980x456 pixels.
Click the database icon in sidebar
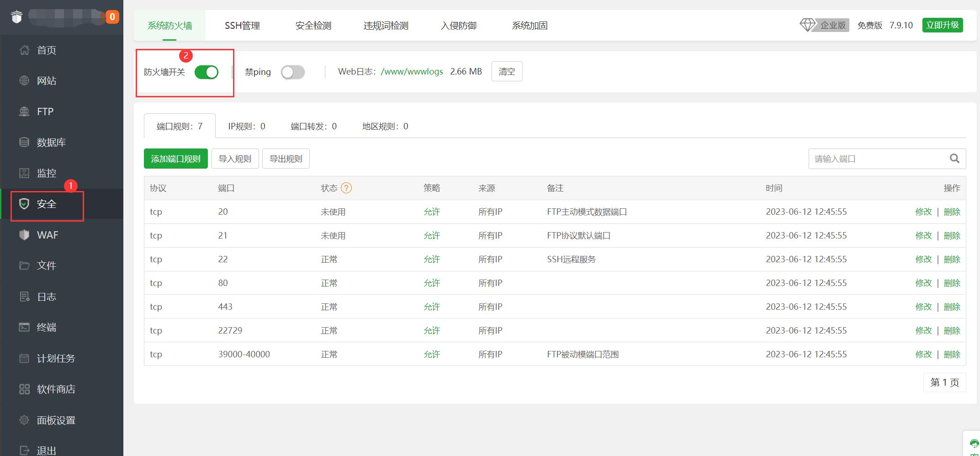pos(24,143)
